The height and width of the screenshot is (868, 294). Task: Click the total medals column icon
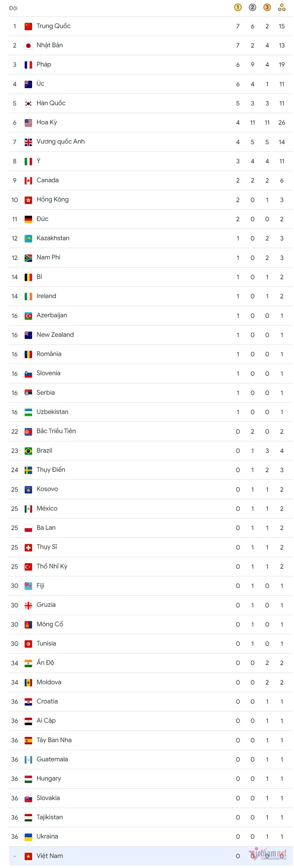tap(281, 7)
